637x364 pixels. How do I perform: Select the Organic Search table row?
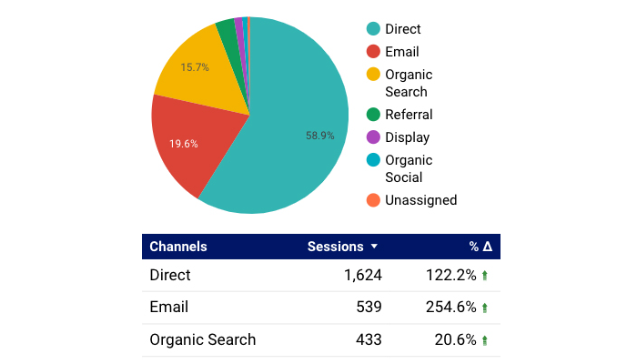(320, 340)
